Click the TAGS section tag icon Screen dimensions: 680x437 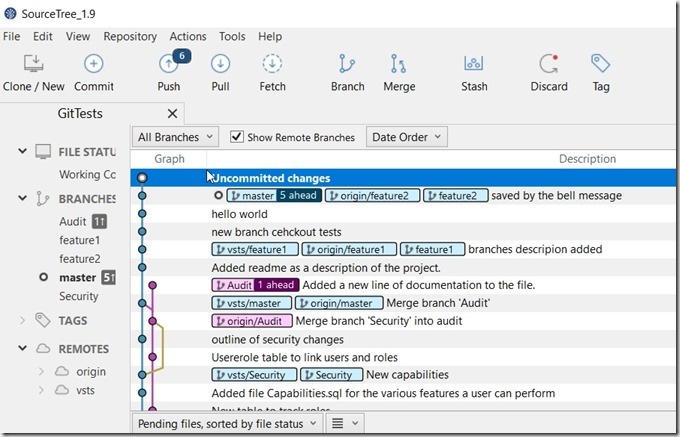click(x=42, y=320)
